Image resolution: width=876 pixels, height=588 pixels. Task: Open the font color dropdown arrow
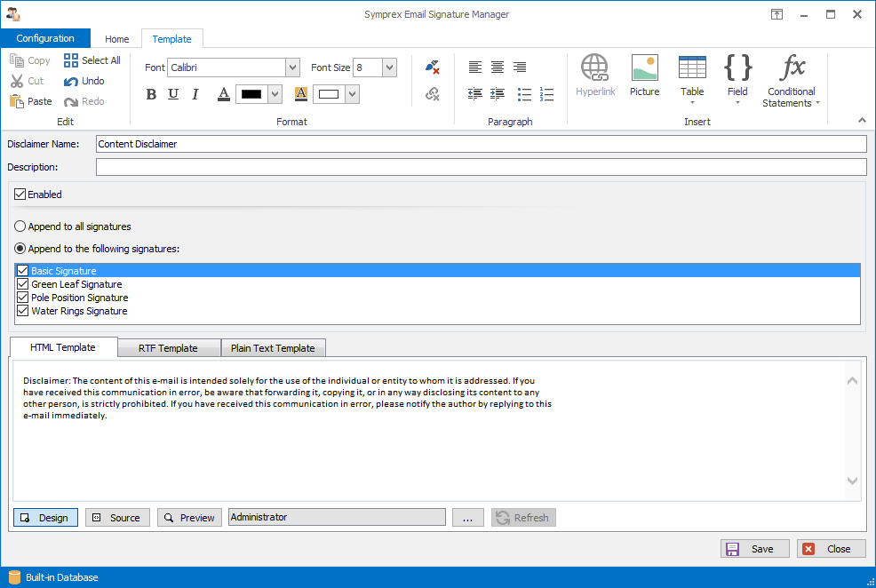(x=275, y=94)
